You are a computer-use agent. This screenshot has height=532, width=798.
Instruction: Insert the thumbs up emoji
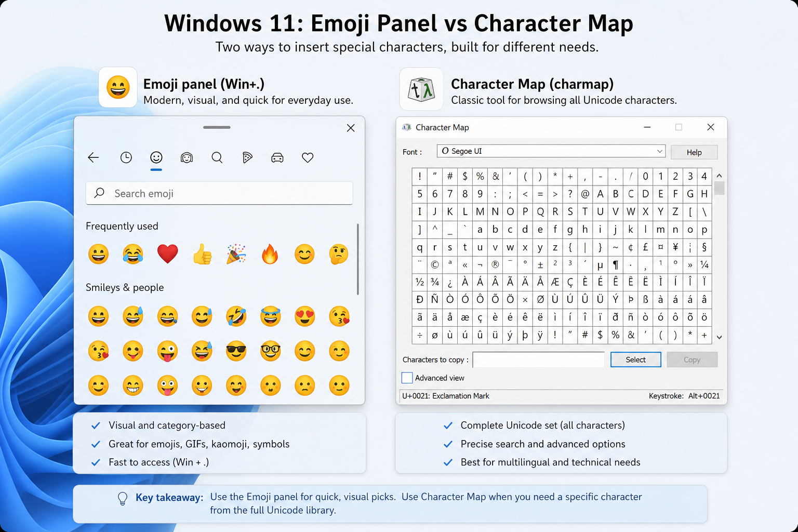point(202,254)
